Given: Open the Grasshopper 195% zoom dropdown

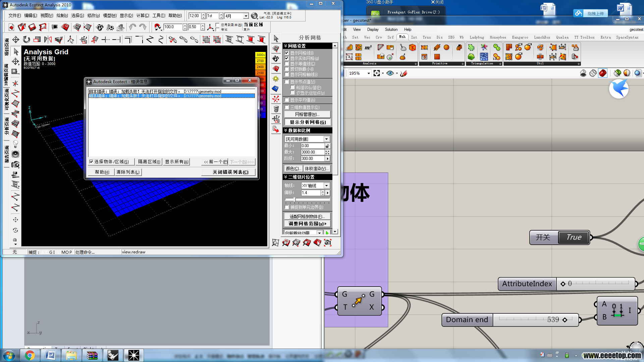Looking at the screenshot, I should pos(369,73).
